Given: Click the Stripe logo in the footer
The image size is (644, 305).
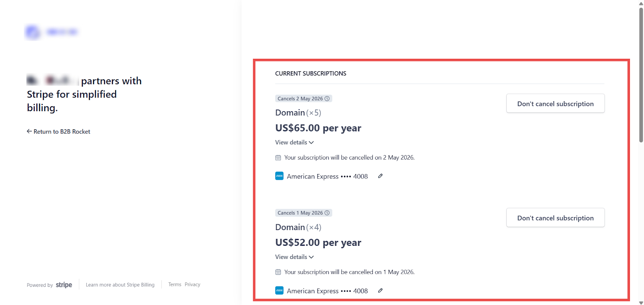Looking at the screenshot, I should point(64,285).
